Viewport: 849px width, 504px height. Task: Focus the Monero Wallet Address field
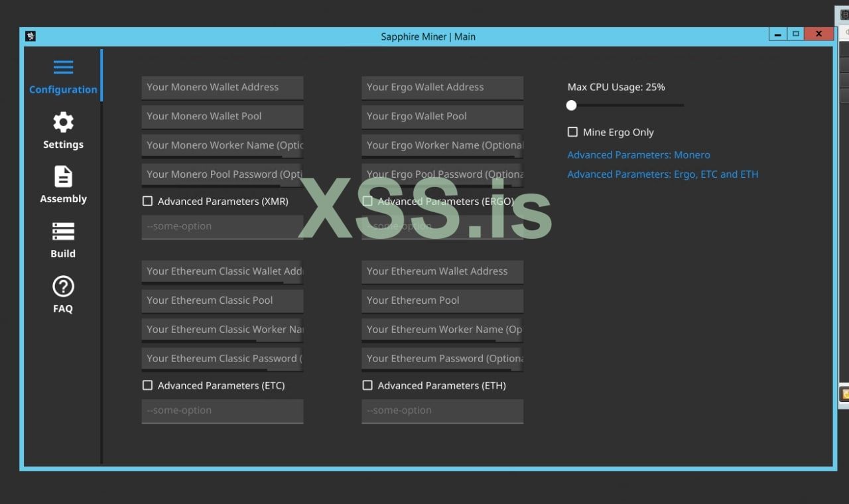pyautogui.click(x=222, y=88)
